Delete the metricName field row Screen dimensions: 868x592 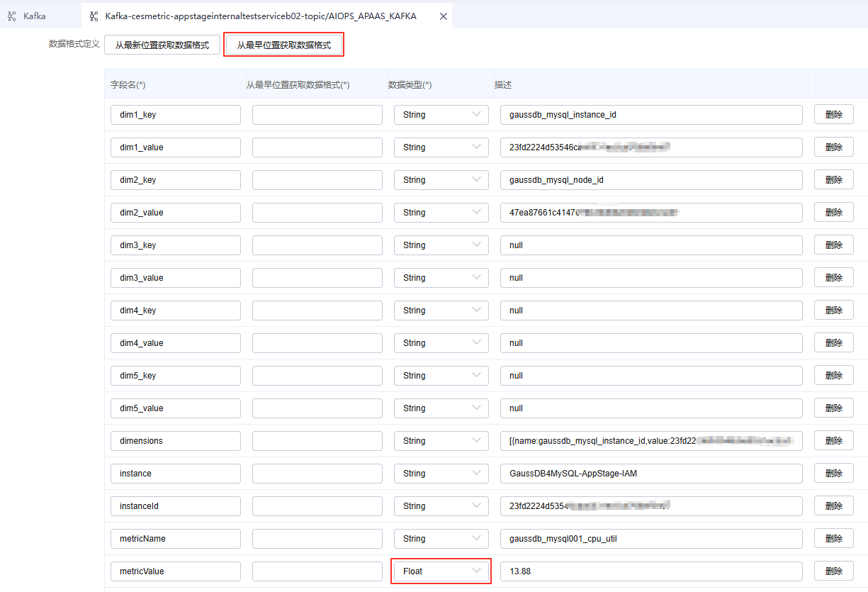coord(833,539)
